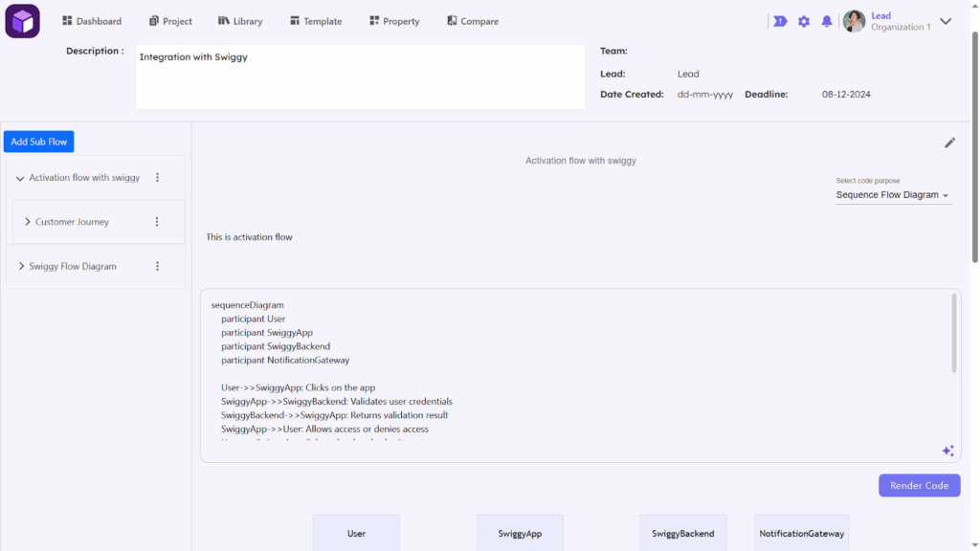Click the pencil edit icon
Image resolution: width=980 pixels, height=551 pixels.
pyautogui.click(x=949, y=143)
